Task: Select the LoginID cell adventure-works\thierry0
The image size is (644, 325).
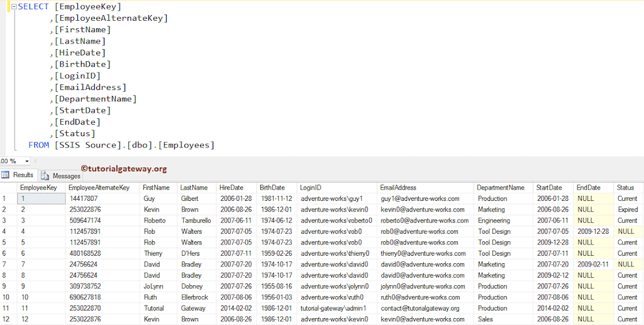Action: tap(337, 253)
